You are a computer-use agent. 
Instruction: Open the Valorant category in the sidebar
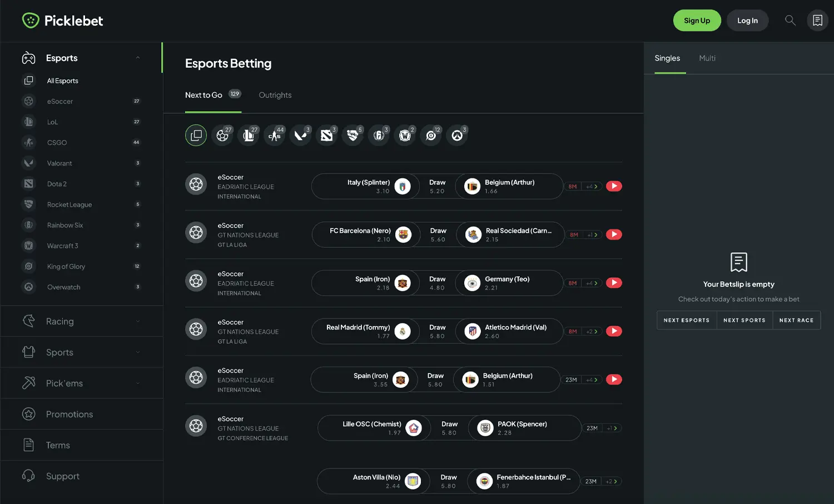click(59, 163)
